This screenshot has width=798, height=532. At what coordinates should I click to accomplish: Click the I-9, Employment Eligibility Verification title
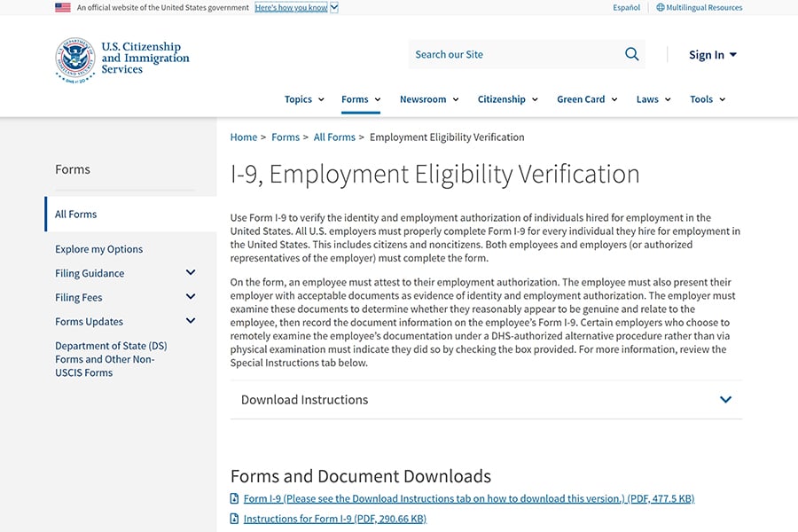coord(434,174)
